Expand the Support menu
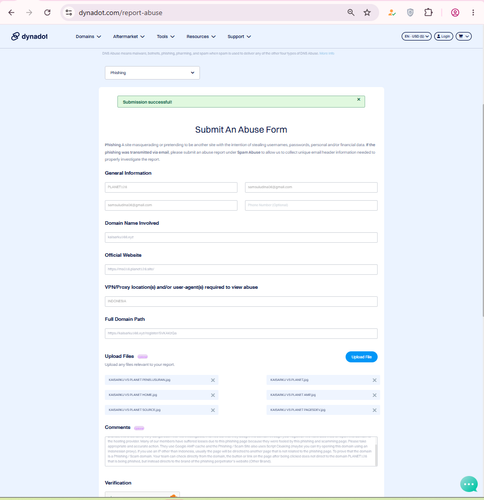 pyautogui.click(x=239, y=36)
